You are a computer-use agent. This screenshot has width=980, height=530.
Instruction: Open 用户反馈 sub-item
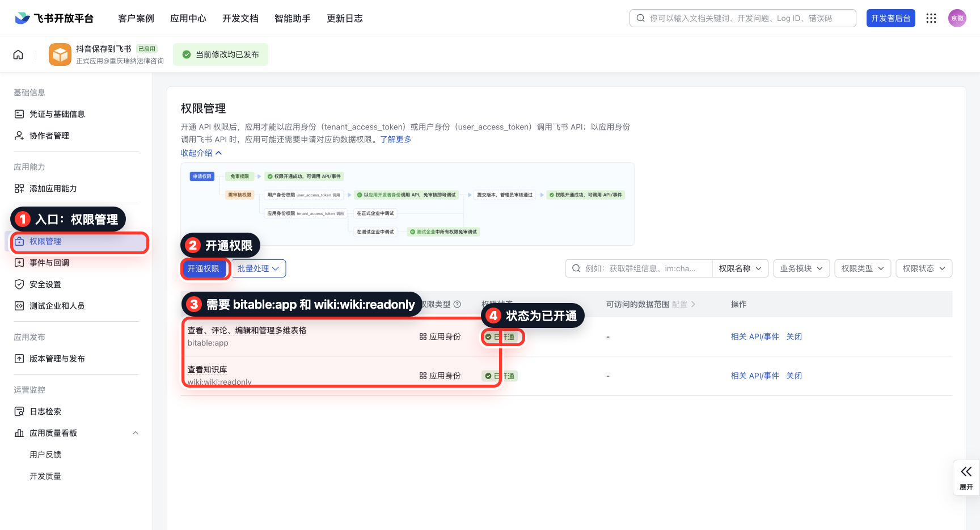pos(45,455)
